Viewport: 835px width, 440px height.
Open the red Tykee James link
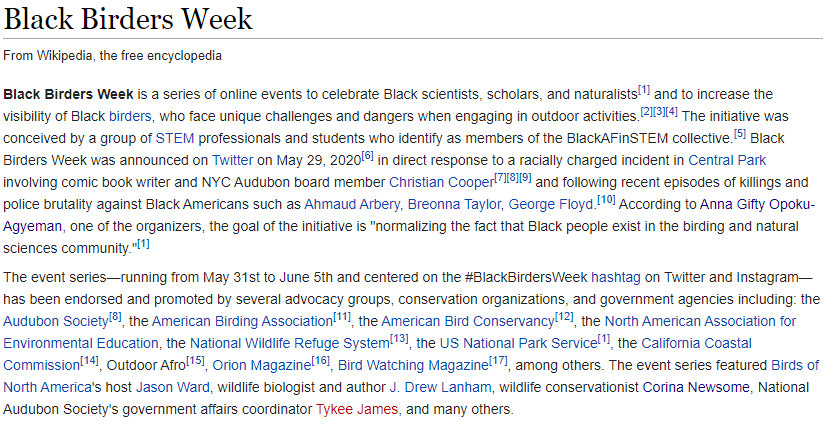[357, 410]
